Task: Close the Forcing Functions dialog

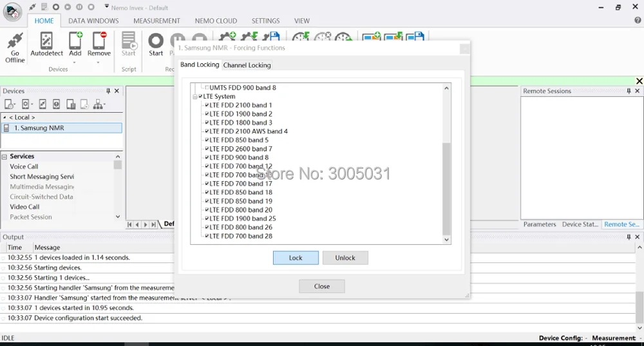Action: pyautogui.click(x=321, y=287)
